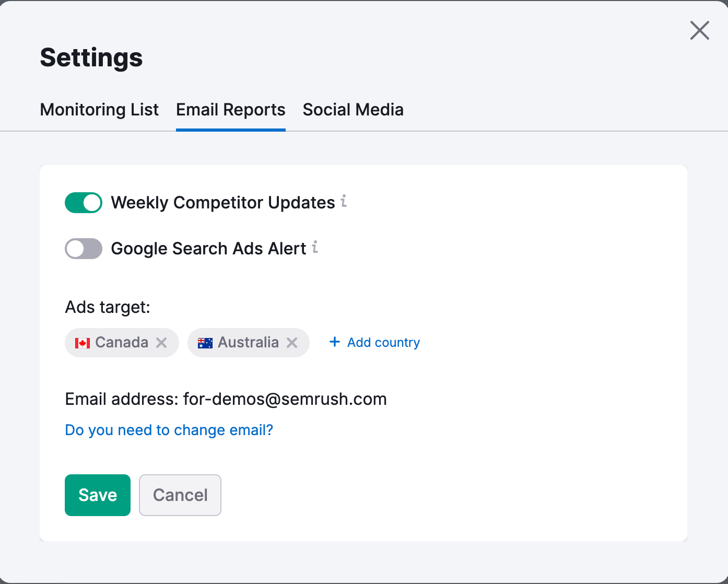Click the info icon beside Google Search Ads Alert

point(314,248)
